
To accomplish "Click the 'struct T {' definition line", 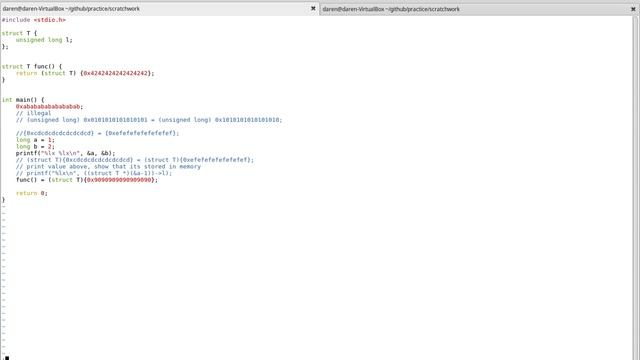I will (x=19, y=33).
